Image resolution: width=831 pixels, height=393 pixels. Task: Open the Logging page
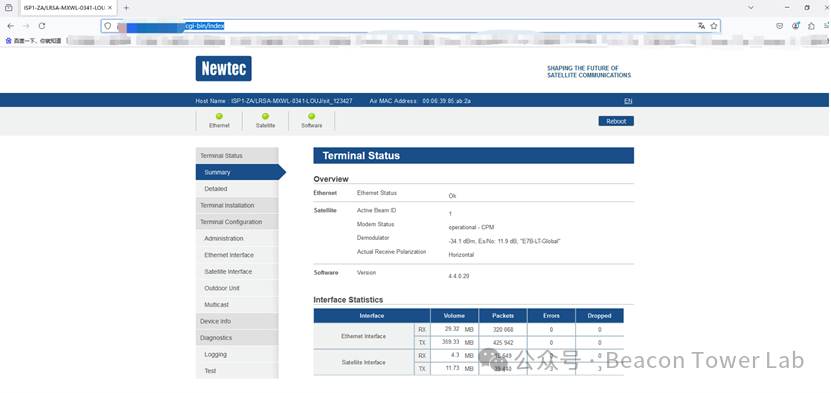click(237, 354)
